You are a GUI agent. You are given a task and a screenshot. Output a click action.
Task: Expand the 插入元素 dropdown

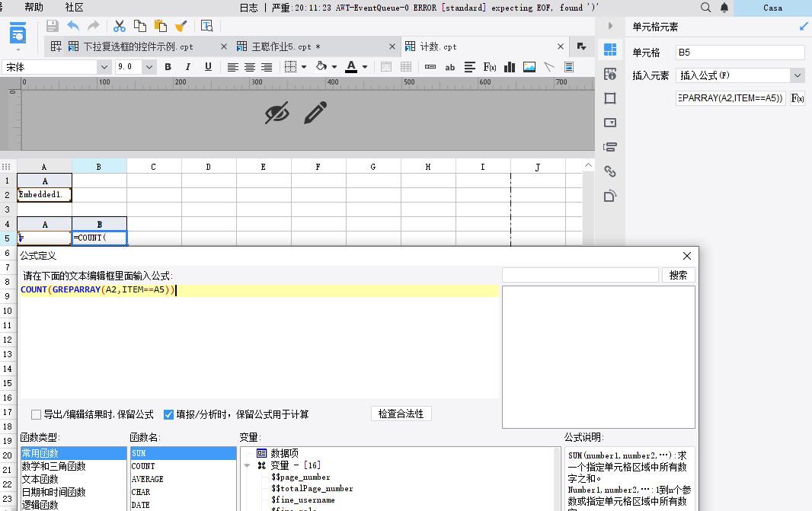click(797, 75)
